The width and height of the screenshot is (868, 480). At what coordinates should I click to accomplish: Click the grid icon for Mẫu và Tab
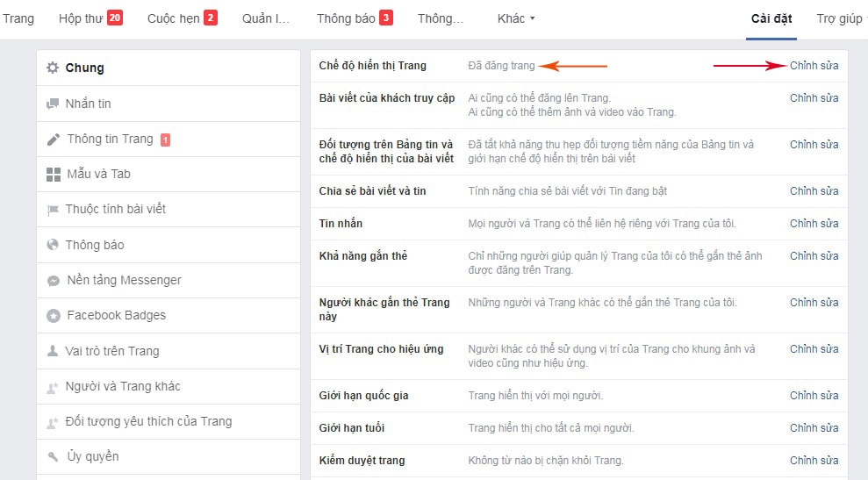pos(54,175)
